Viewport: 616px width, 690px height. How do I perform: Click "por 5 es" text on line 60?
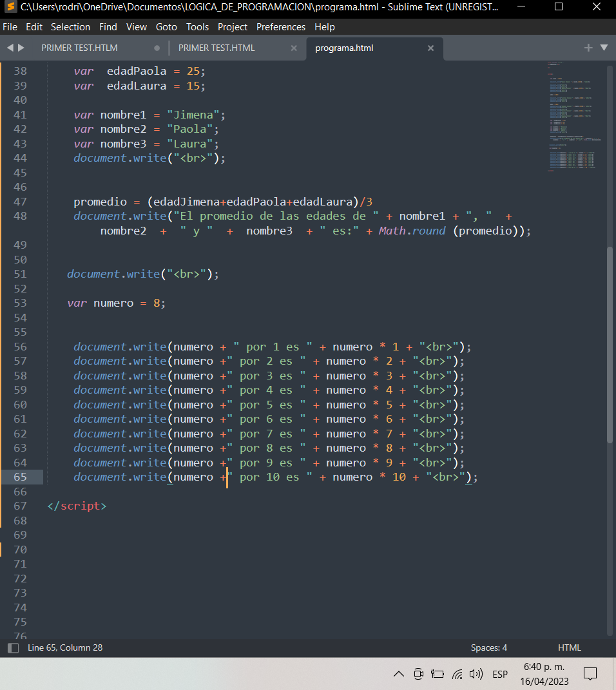265,405
